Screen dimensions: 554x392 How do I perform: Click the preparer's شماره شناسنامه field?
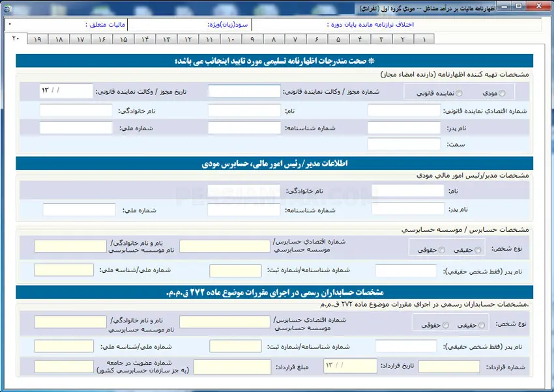(244, 128)
